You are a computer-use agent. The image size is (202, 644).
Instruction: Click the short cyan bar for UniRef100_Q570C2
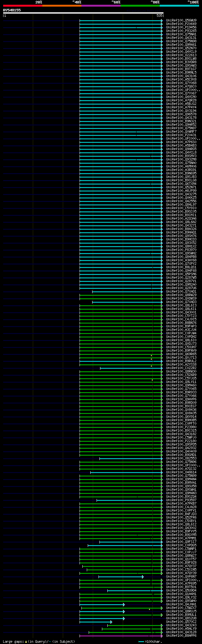coord(96,622)
